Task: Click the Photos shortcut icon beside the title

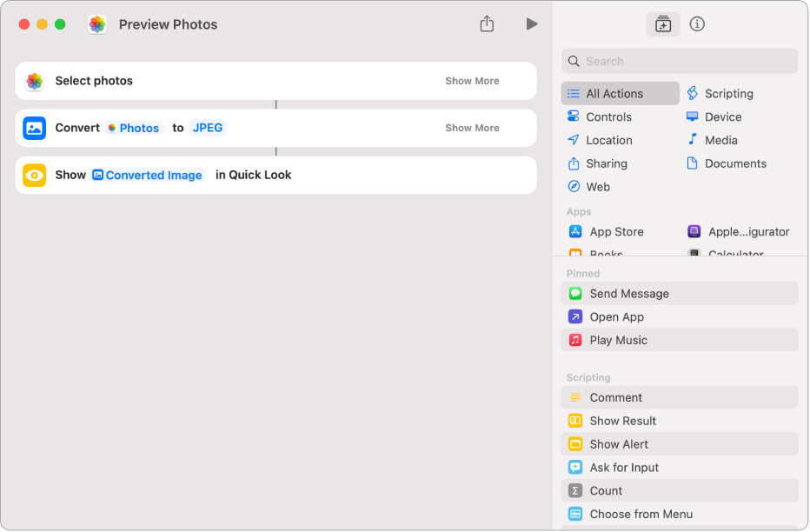Action: click(x=97, y=24)
